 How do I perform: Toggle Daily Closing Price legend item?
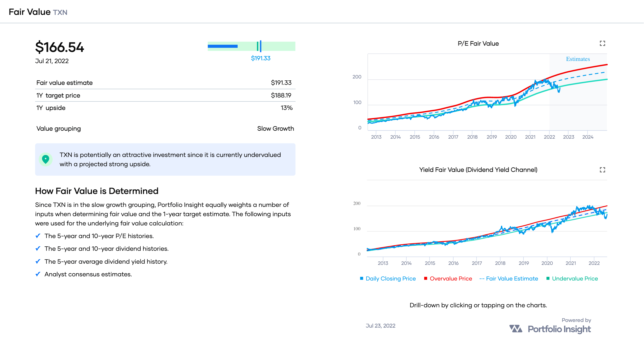point(388,279)
